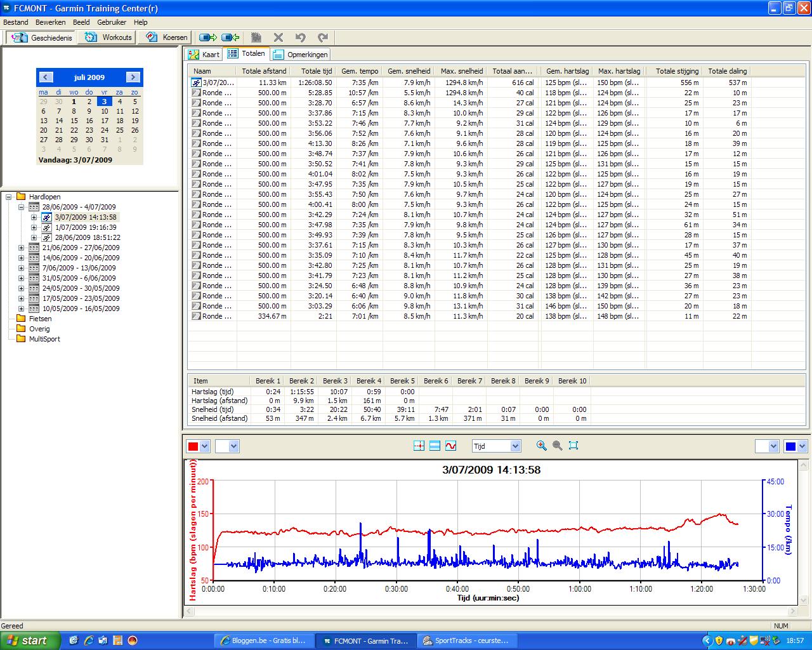Open the Bestand menu
The width and height of the screenshot is (812, 650).
16,22
